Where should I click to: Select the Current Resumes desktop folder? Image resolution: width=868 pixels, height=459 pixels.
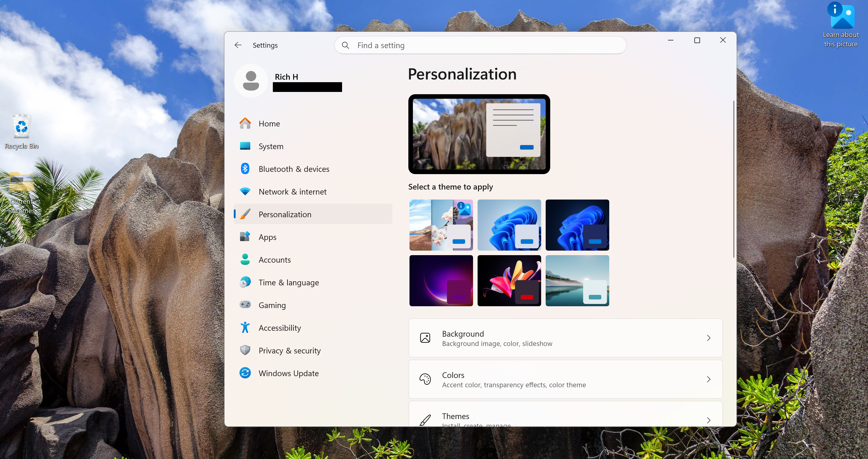[x=22, y=193]
